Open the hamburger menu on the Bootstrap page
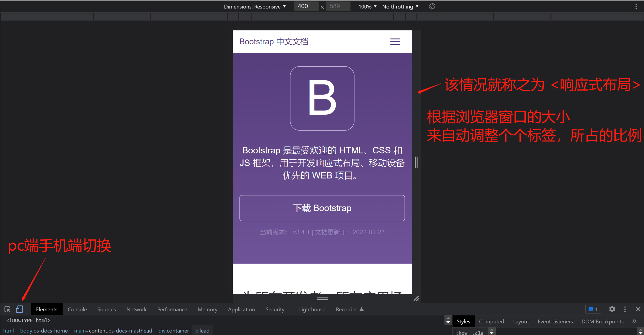The image size is (644, 335). tap(395, 42)
